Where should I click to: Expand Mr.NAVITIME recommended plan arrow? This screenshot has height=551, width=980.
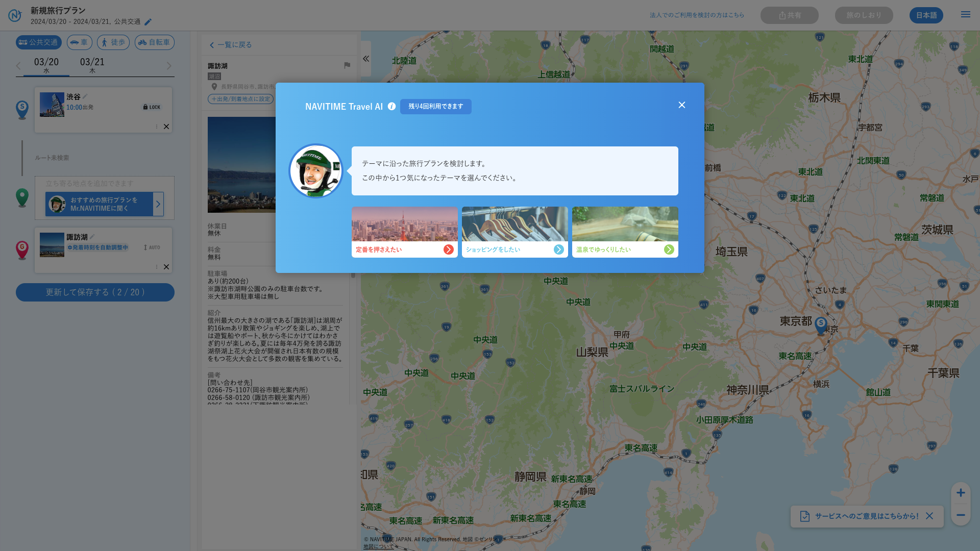158,204
